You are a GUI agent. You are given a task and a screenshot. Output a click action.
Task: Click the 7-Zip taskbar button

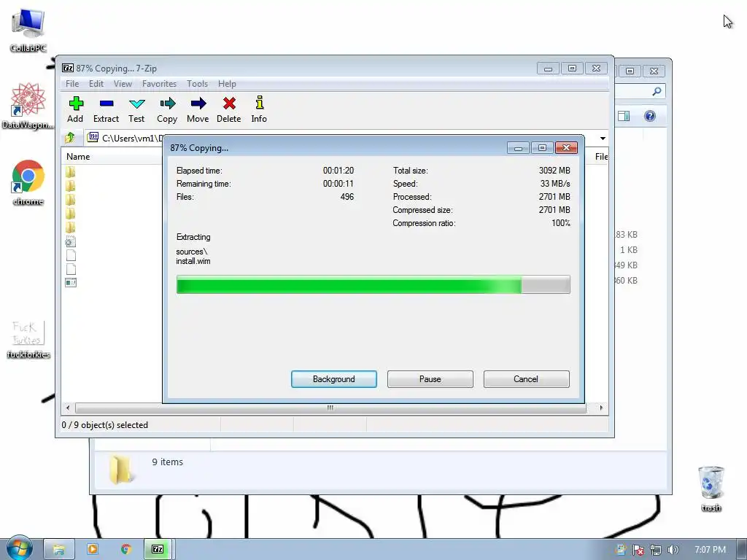(x=158, y=550)
